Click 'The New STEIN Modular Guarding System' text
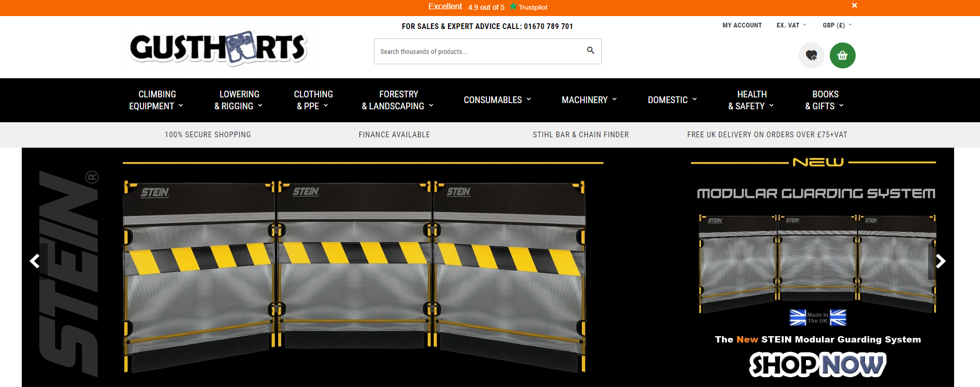980x387 pixels. 818,340
